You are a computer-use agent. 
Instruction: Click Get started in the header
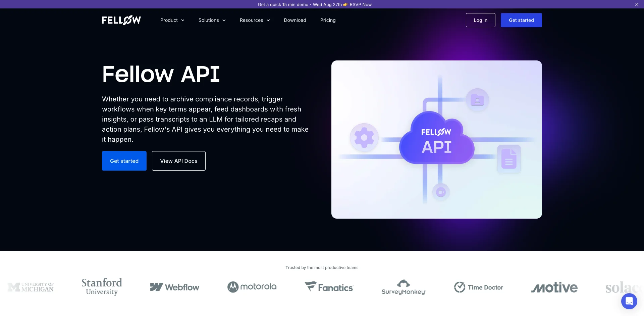[521, 20]
